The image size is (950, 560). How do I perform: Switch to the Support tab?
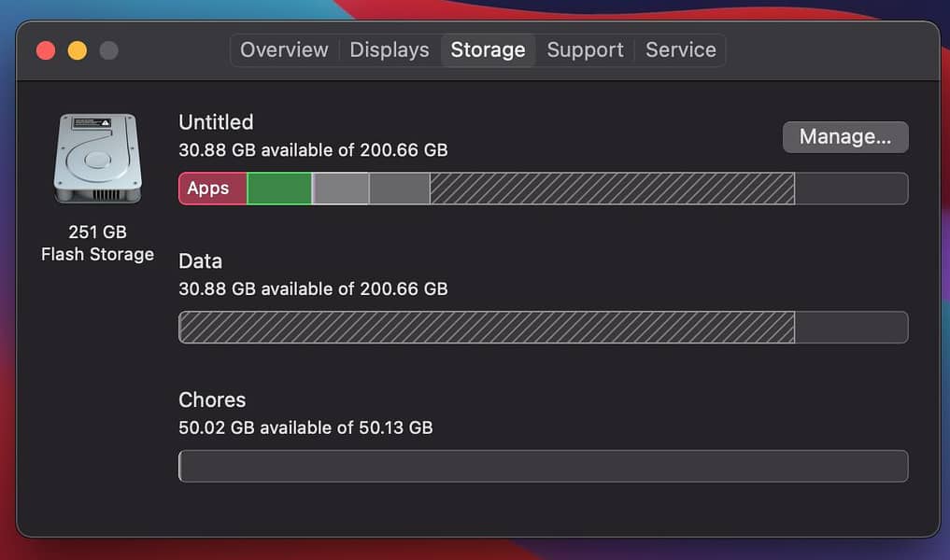point(585,49)
